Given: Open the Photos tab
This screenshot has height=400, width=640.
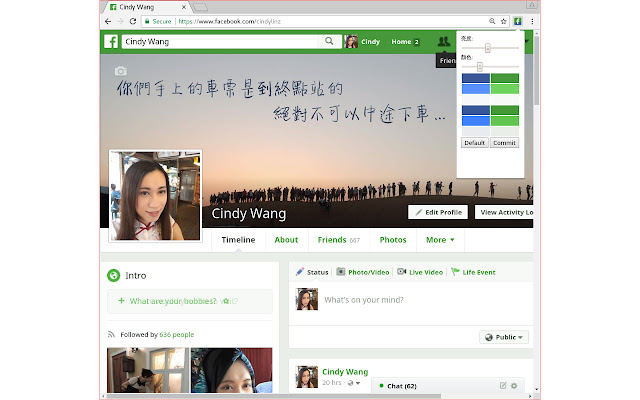Looking at the screenshot, I should point(393,240).
